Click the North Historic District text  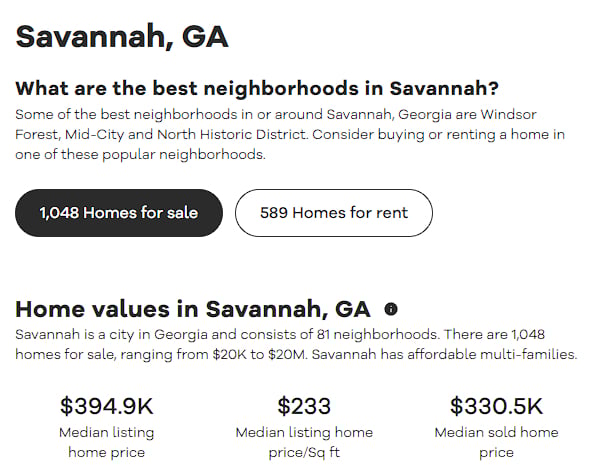232,134
